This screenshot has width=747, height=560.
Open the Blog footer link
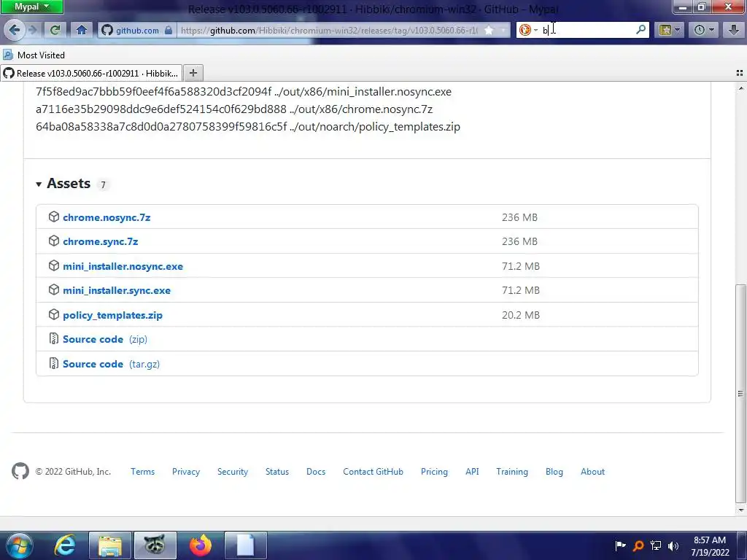click(554, 472)
